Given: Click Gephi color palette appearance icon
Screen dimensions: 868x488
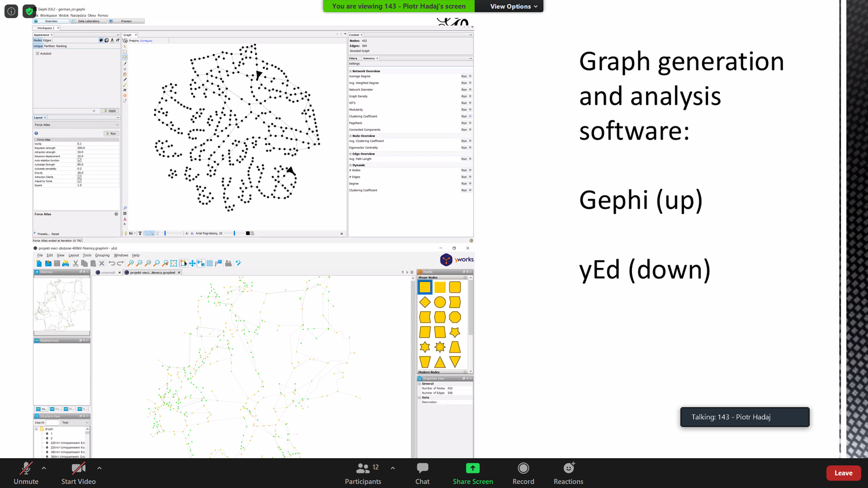Looking at the screenshot, I should (x=101, y=40).
